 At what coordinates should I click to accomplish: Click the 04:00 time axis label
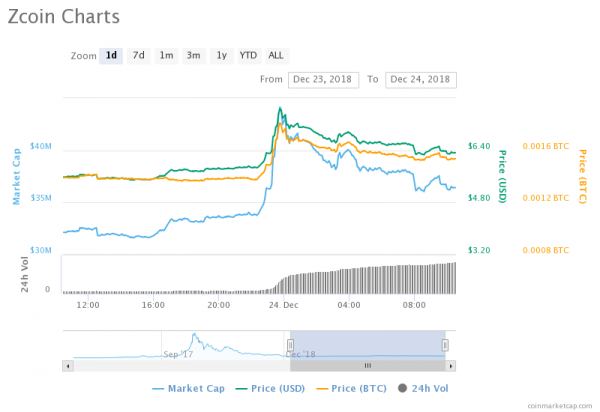tap(349, 305)
